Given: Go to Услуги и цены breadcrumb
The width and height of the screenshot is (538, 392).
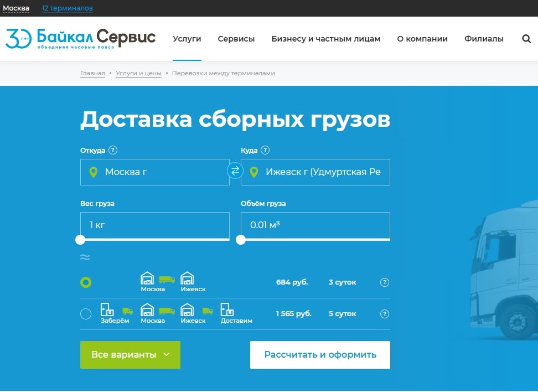Looking at the screenshot, I should pyautogui.click(x=138, y=73).
